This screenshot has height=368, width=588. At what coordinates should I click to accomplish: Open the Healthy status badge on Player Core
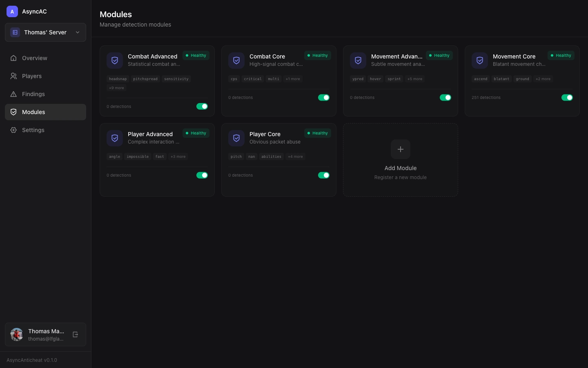[x=317, y=133]
